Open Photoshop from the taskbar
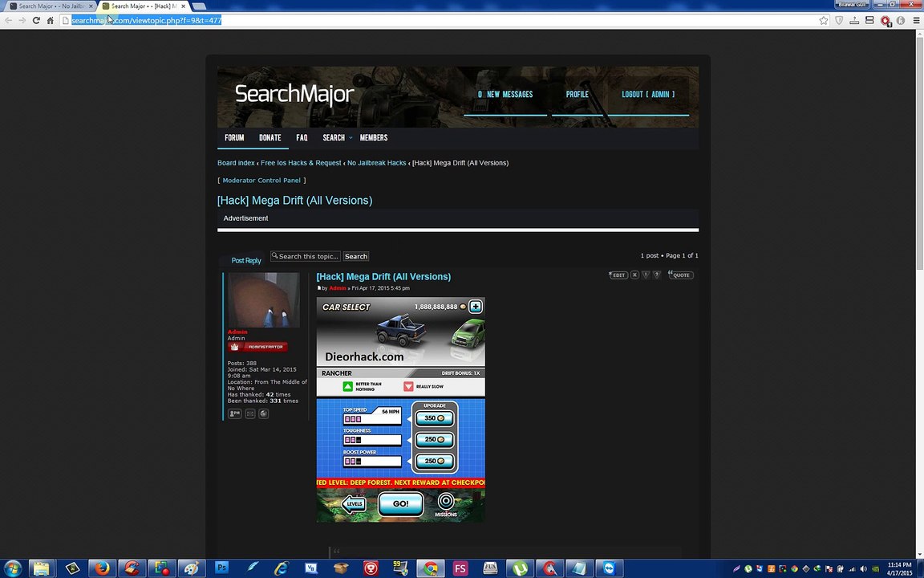924x578 pixels. pos(221,568)
